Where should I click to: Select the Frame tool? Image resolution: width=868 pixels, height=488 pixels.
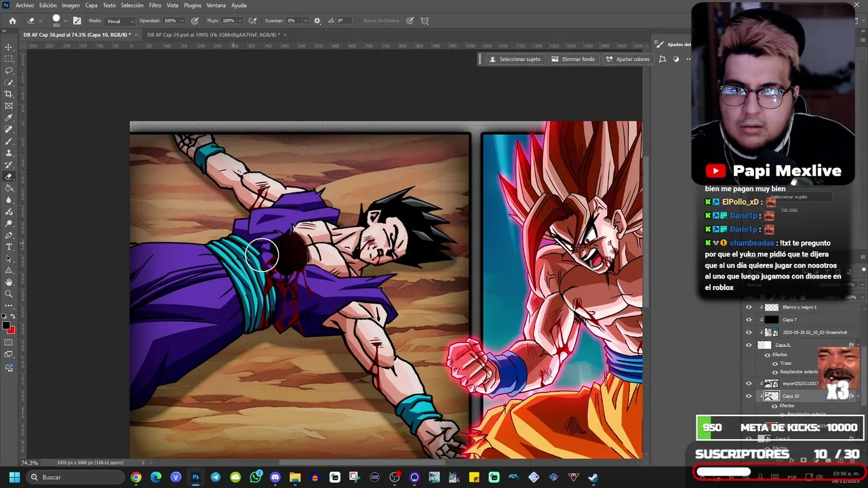click(9, 106)
